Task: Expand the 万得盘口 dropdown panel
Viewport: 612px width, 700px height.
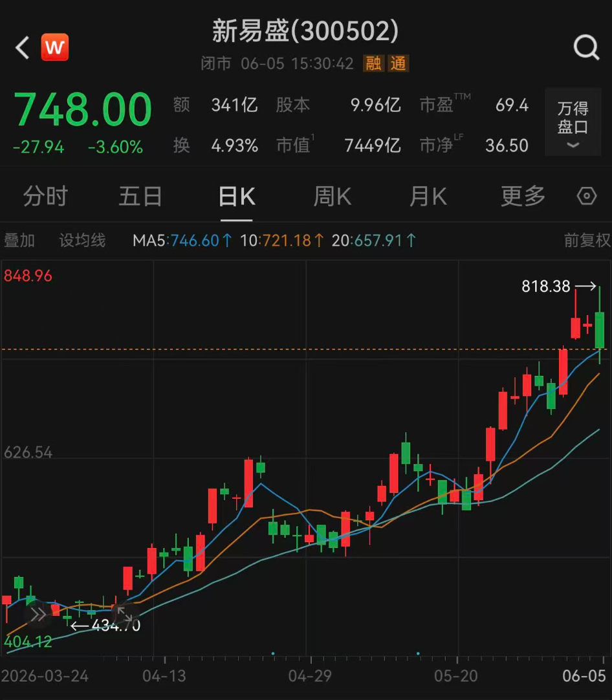Action: pos(573,122)
